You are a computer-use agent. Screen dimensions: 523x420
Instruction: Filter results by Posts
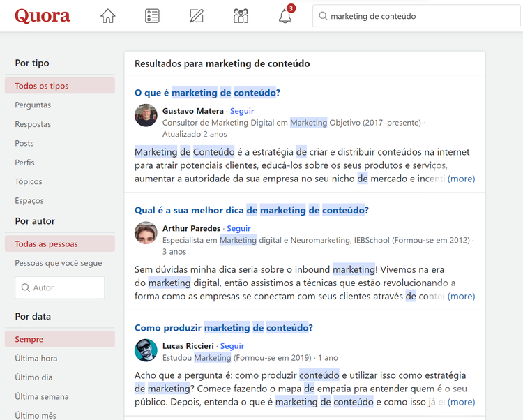[24, 143]
